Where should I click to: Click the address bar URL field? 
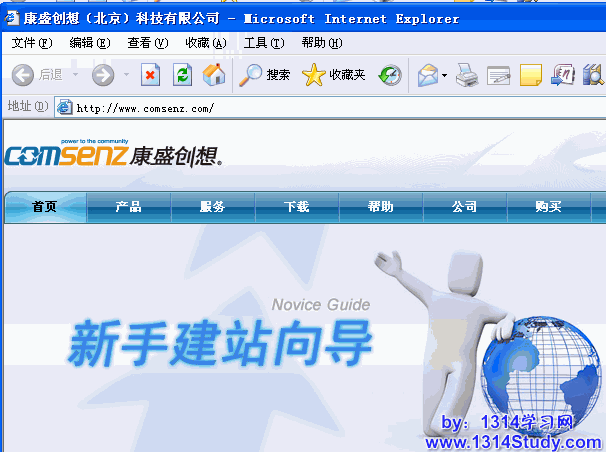point(300,107)
